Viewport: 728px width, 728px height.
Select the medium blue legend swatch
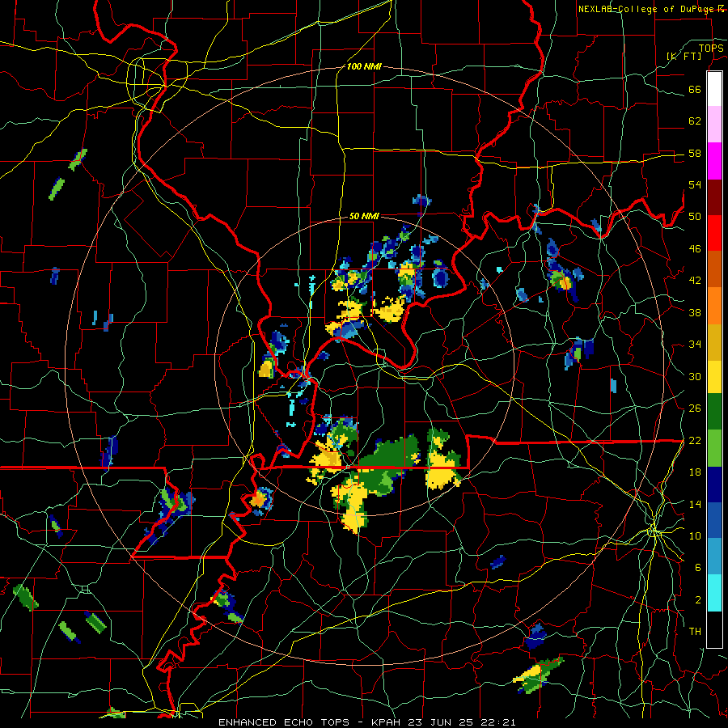click(x=714, y=521)
